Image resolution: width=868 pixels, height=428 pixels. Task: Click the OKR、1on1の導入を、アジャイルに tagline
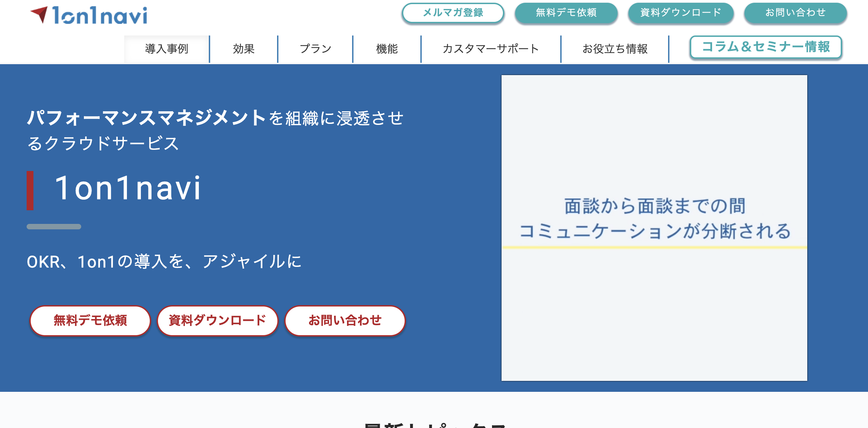click(x=164, y=262)
